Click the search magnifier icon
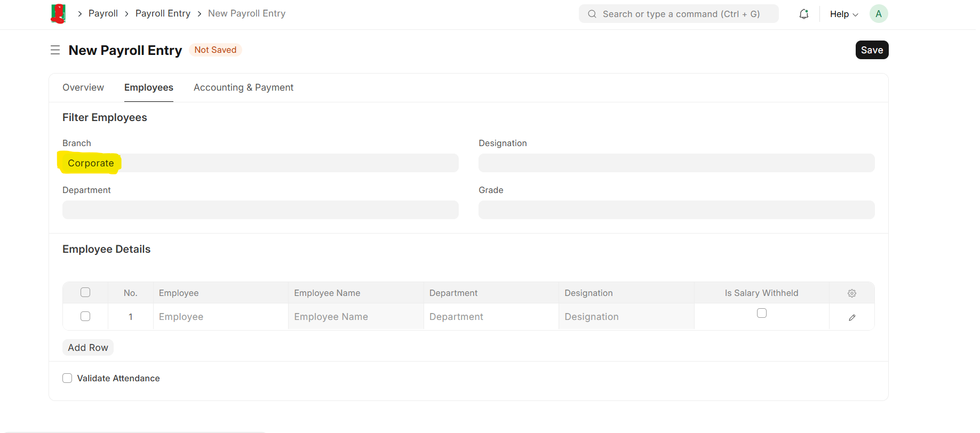The image size is (980, 433). 592,14
